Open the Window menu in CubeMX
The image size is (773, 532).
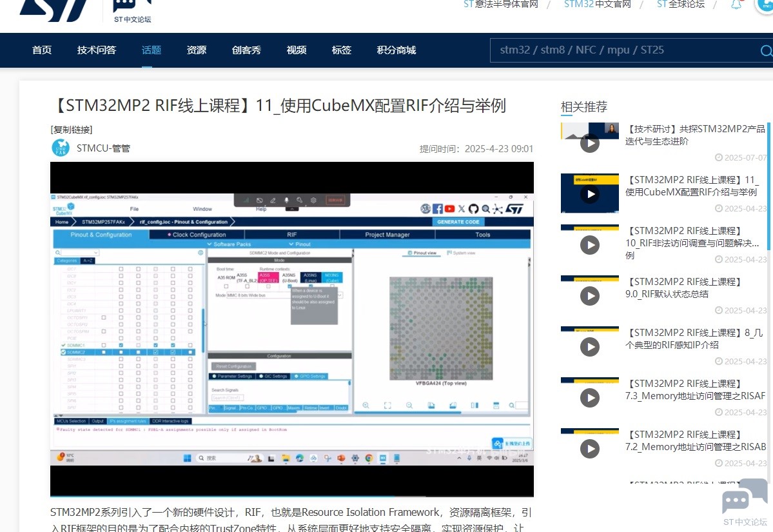[202, 209]
